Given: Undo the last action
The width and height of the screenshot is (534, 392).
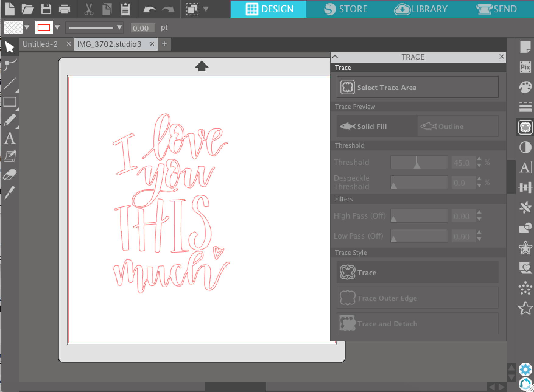Looking at the screenshot, I should [x=149, y=9].
